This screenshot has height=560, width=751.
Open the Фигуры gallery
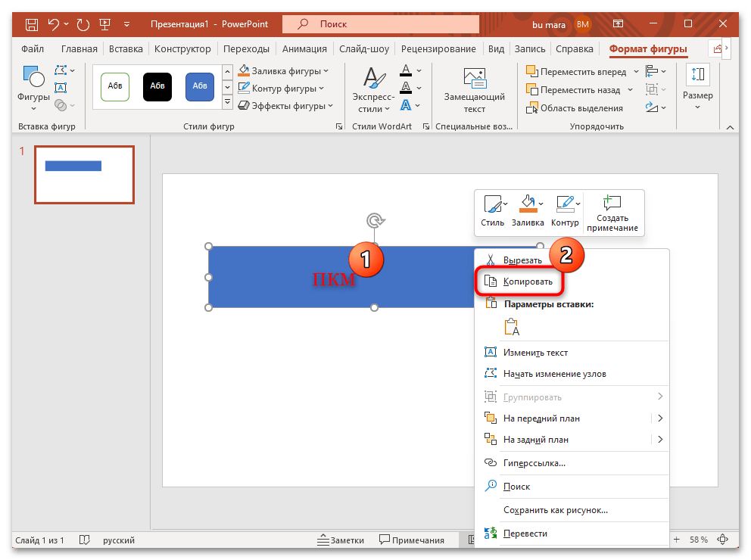[x=33, y=89]
